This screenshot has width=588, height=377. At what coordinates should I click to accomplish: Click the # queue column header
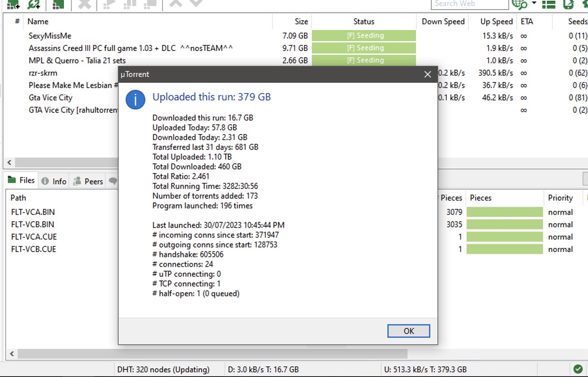17,21
